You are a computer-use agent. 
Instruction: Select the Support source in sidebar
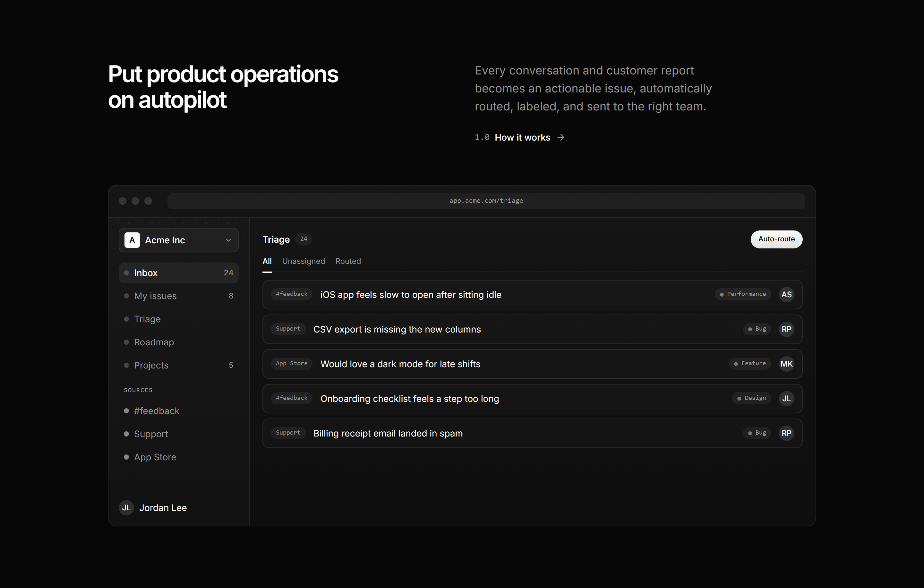coord(178,434)
